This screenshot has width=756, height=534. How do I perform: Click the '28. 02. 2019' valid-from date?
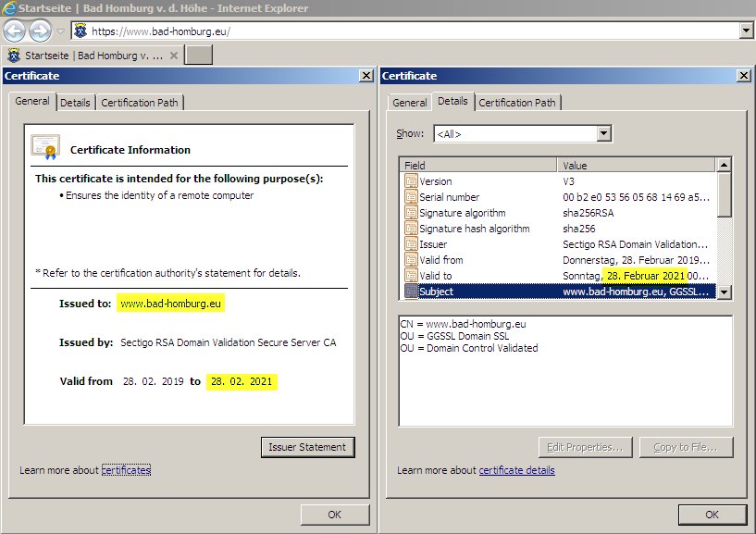tap(154, 381)
